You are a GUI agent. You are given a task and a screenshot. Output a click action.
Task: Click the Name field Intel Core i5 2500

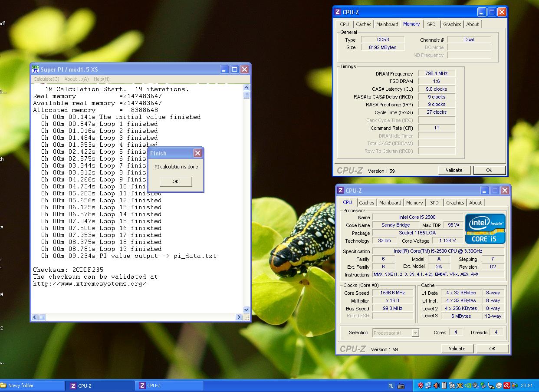[417, 217]
